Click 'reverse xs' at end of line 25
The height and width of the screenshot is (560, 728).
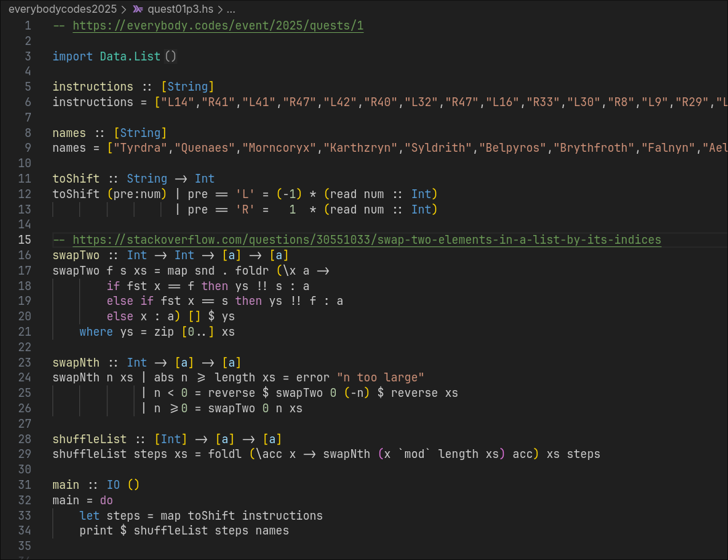[424, 393]
